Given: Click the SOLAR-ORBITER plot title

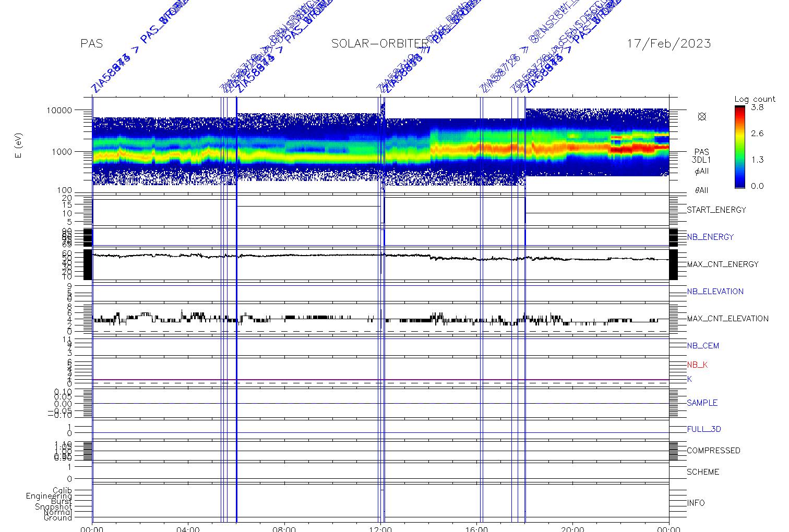Looking at the screenshot, I should (x=380, y=43).
